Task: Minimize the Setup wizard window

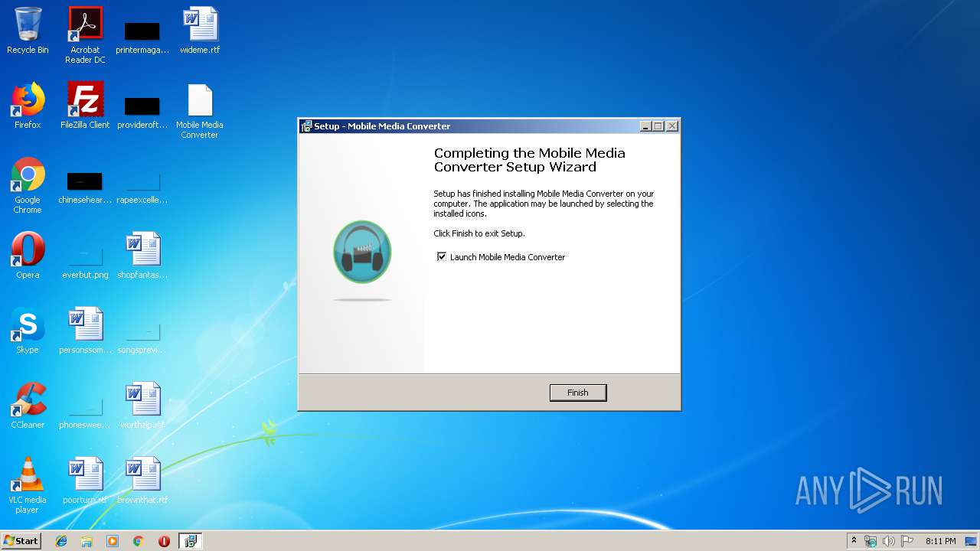Action: pos(645,126)
